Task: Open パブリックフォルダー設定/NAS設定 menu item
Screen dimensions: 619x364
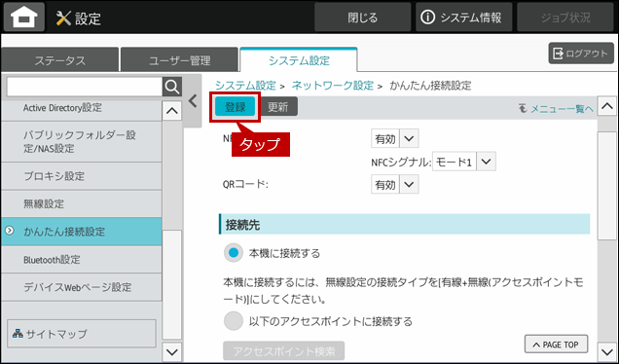Action: pos(82,142)
